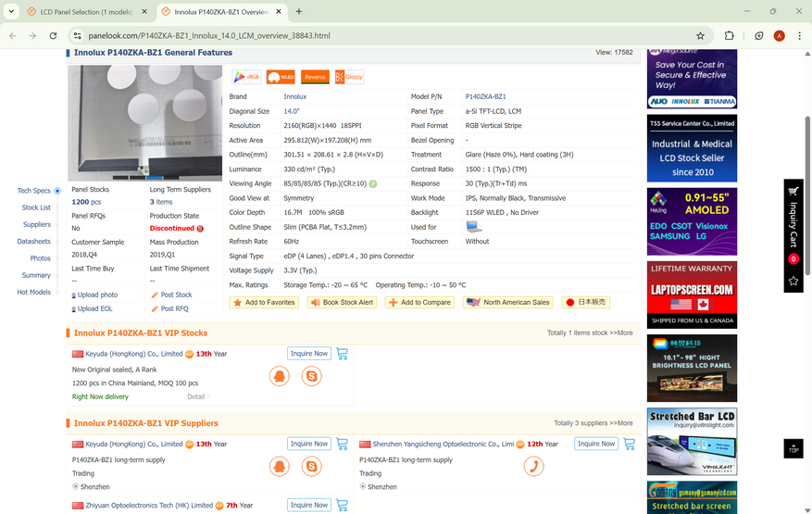Open the 'P140ZKA-BZ1' model link
The width and height of the screenshot is (812, 514).
486,97
